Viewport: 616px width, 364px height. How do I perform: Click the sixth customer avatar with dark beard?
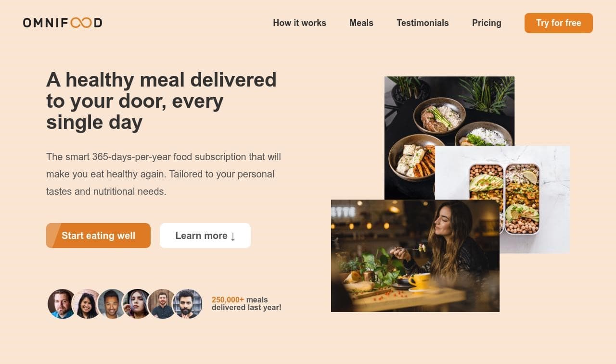[x=187, y=304]
